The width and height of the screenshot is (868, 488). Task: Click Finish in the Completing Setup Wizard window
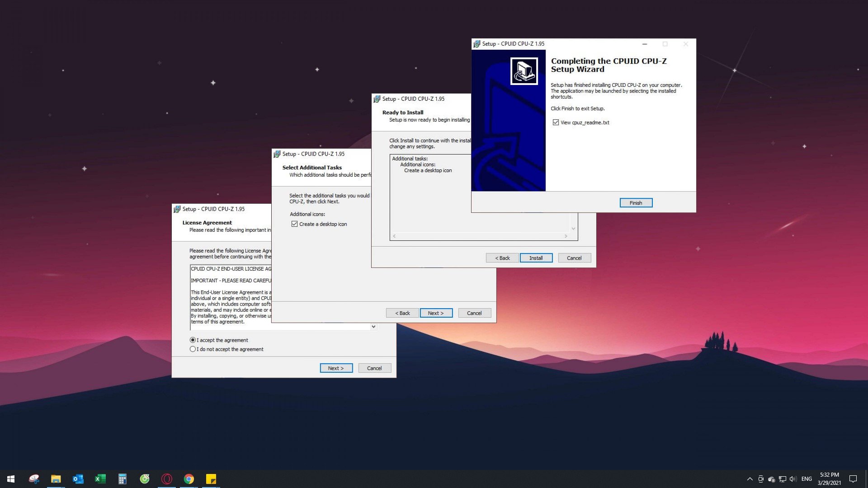point(636,203)
